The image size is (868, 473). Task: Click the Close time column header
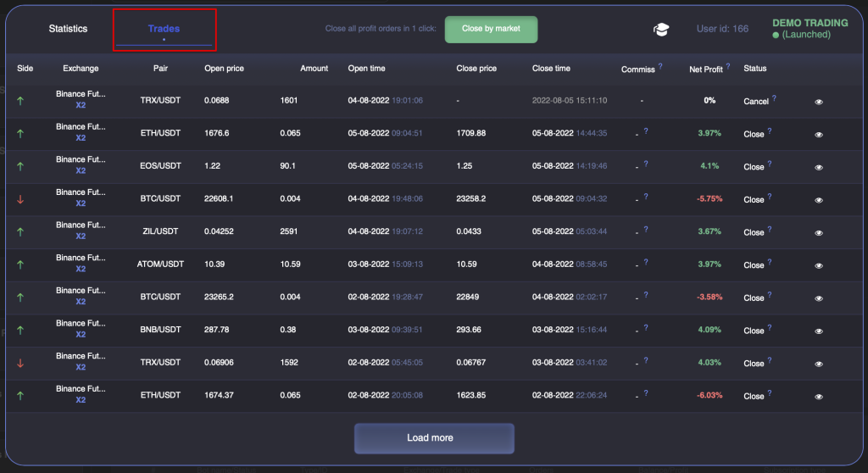click(x=551, y=68)
